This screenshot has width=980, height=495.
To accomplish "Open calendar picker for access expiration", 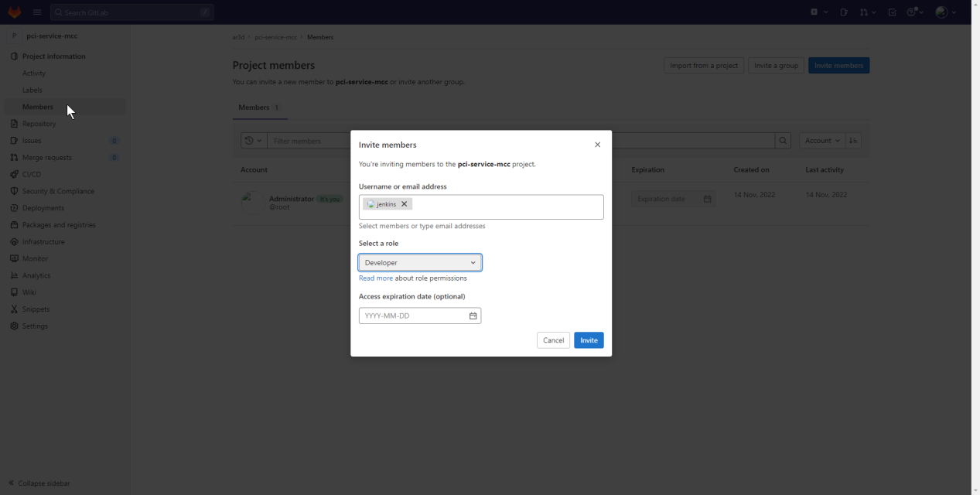I will pyautogui.click(x=473, y=316).
